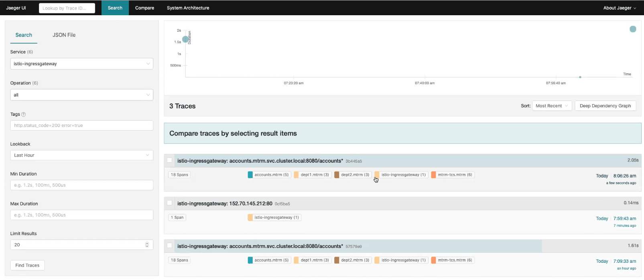Open the Compare tab in the top navigation
The image size is (644, 280).
pyautogui.click(x=144, y=8)
